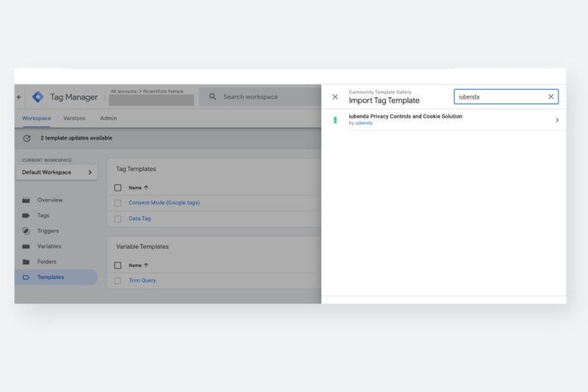588x392 pixels.
Task: Select iubenda Privacy Controls and Cookie Solution
Action: (x=406, y=116)
